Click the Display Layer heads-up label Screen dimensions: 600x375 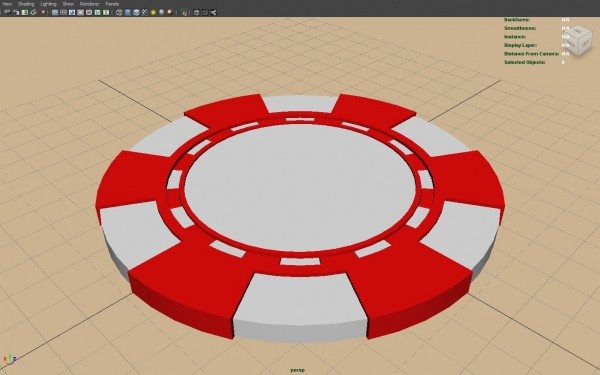[520, 45]
